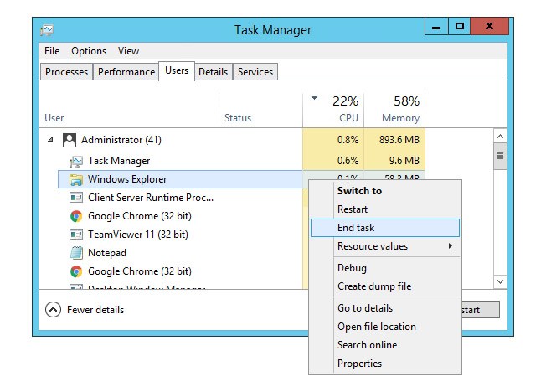This screenshot has height=392, width=551.
Task: Click the Notepad icon in list
Action: pyautogui.click(x=76, y=253)
